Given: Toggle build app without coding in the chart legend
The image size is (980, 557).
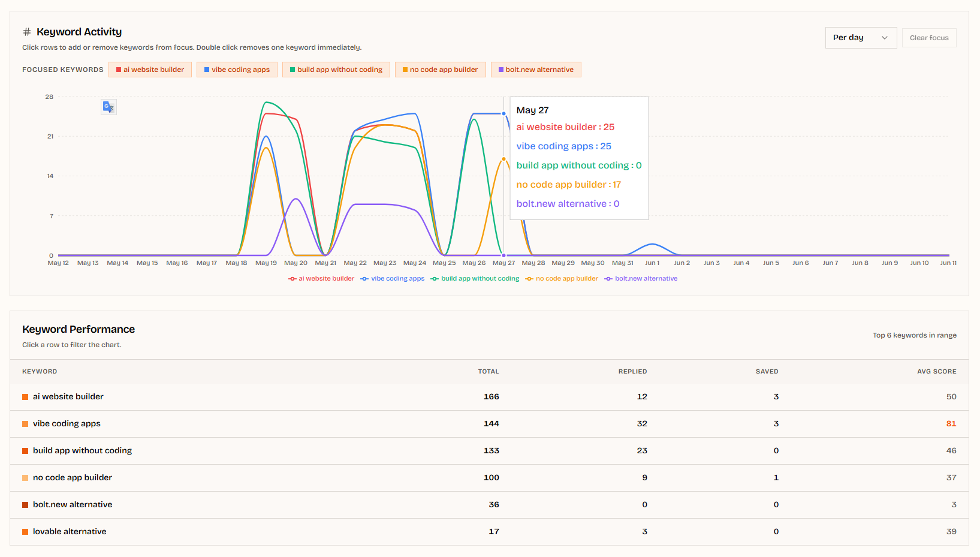Looking at the screenshot, I should coord(475,279).
